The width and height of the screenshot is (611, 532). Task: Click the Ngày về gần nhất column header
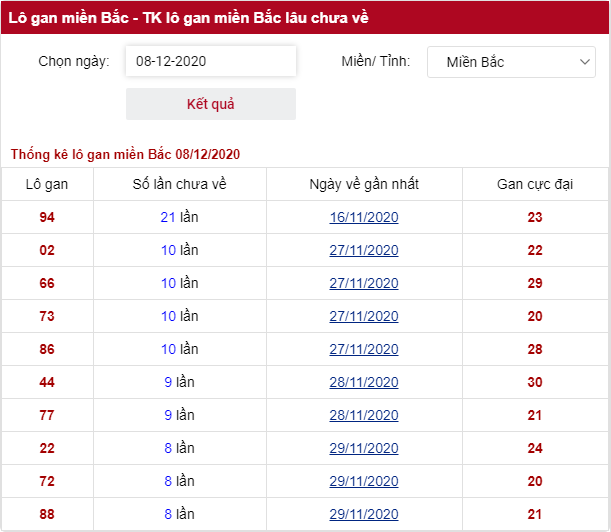coord(364,184)
